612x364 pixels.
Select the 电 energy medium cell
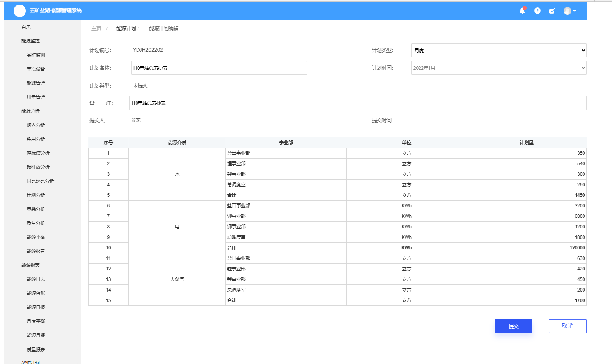click(177, 227)
